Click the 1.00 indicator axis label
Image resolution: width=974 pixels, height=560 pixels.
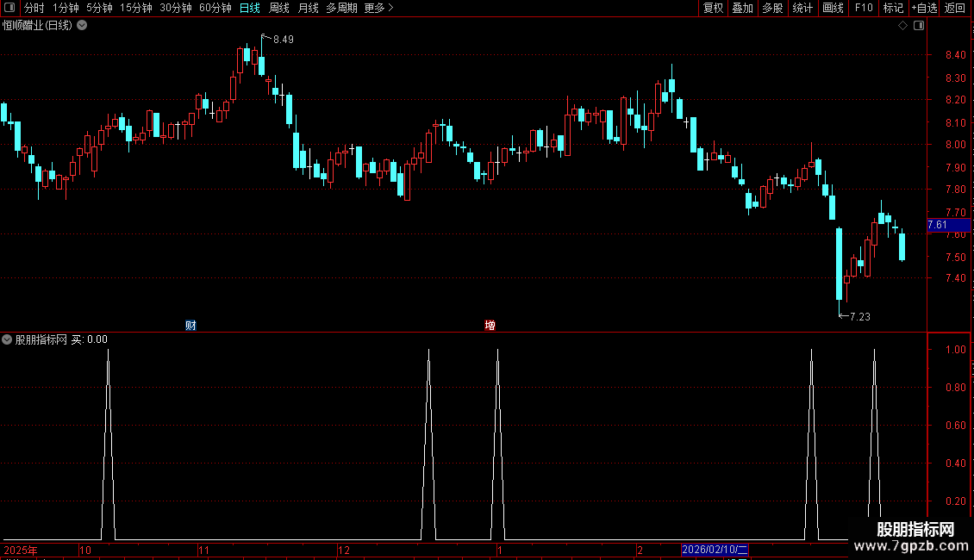coord(955,350)
